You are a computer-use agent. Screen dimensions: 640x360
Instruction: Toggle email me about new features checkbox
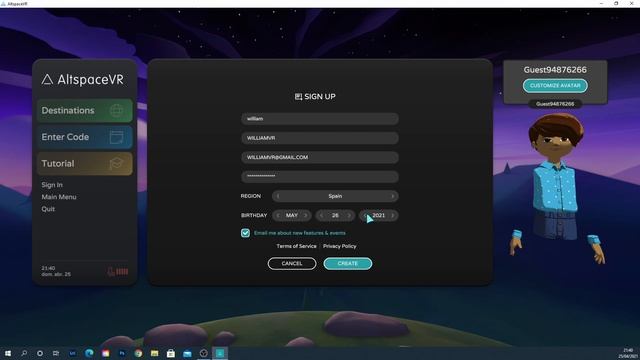(245, 233)
